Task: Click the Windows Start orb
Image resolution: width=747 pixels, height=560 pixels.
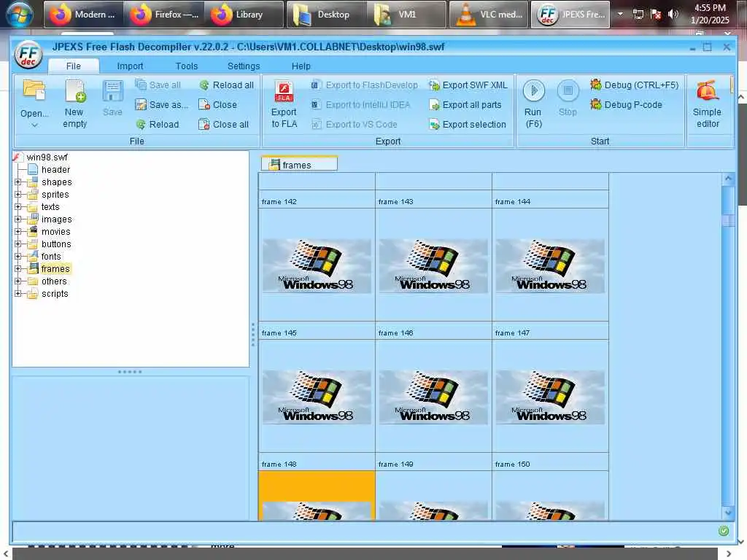Action: [x=19, y=15]
